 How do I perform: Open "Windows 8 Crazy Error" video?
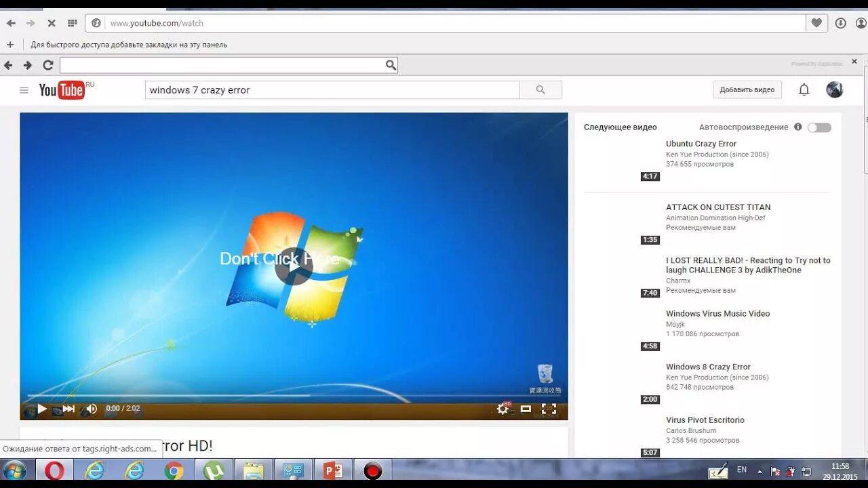pyautogui.click(x=708, y=367)
